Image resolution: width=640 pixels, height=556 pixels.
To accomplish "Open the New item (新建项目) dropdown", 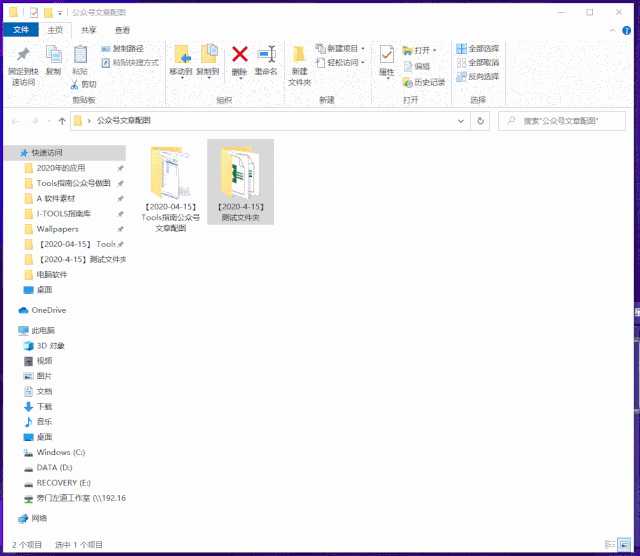I will click(x=340, y=49).
